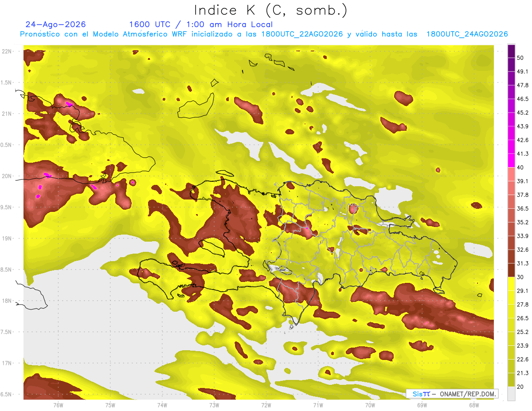Viewport: 532px width, 411px height.
Task: Click the "68W" longitude axis label
Action: [x=473, y=405]
